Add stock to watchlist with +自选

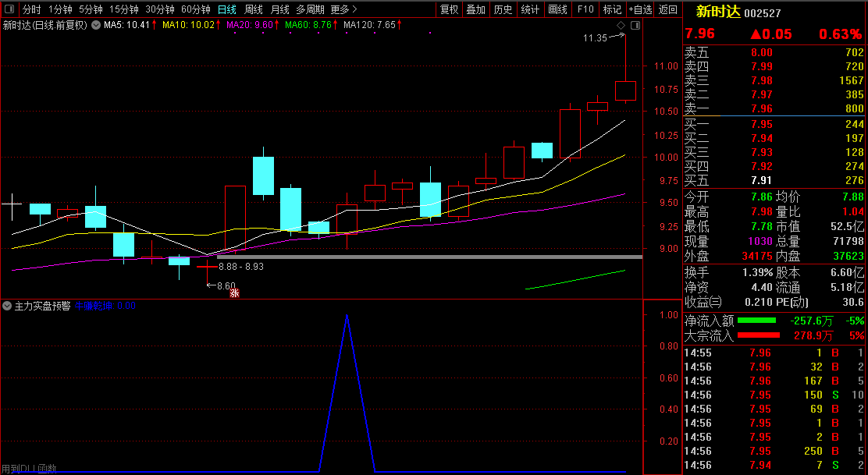pyautogui.click(x=640, y=9)
